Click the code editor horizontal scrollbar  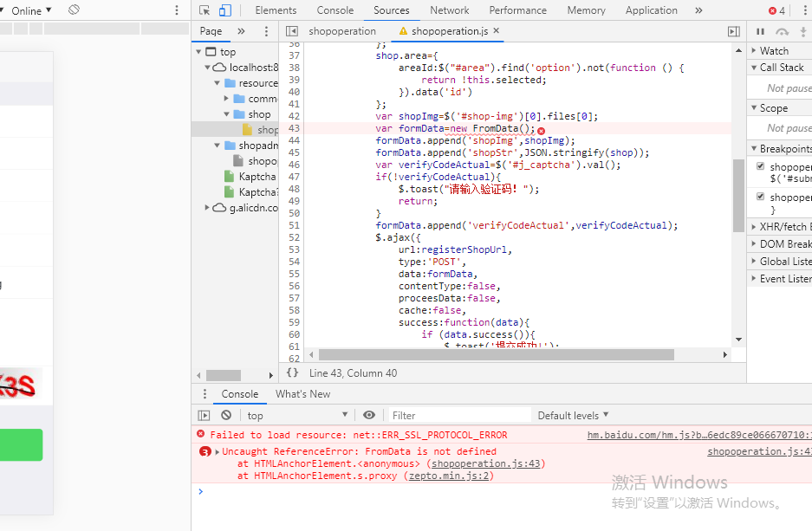(x=496, y=354)
